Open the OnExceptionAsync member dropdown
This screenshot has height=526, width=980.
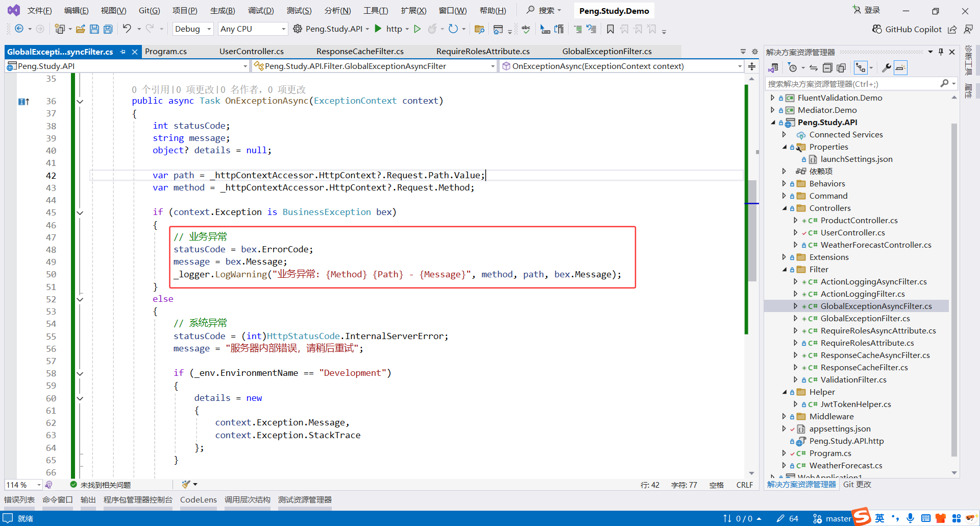pyautogui.click(x=621, y=66)
